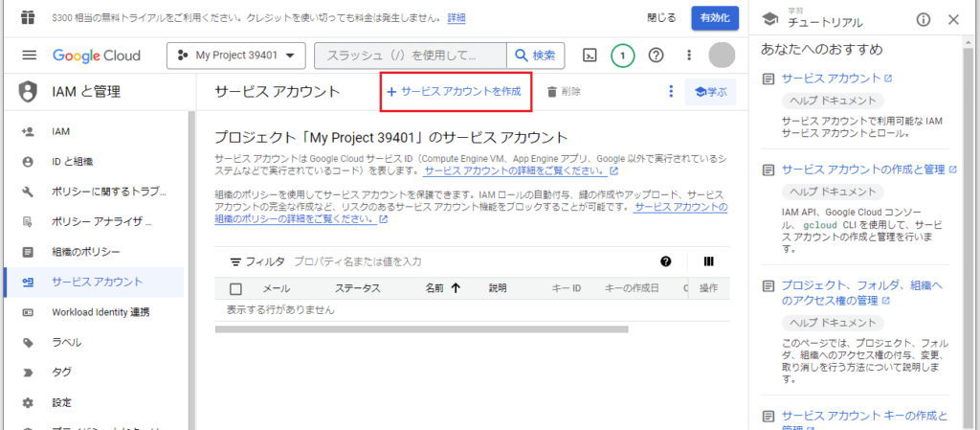Click the 名前 column sort arrow
This screenshot has height=430, width=980.
[x=456, y=289]
